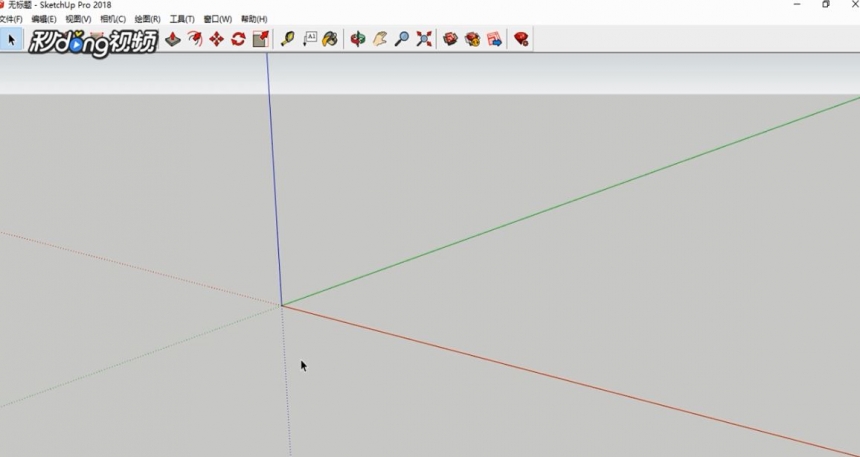The width and height of the screenshot is (860, 457).
Task: Open the Paint Bucket tool
Action: [330, 39]
